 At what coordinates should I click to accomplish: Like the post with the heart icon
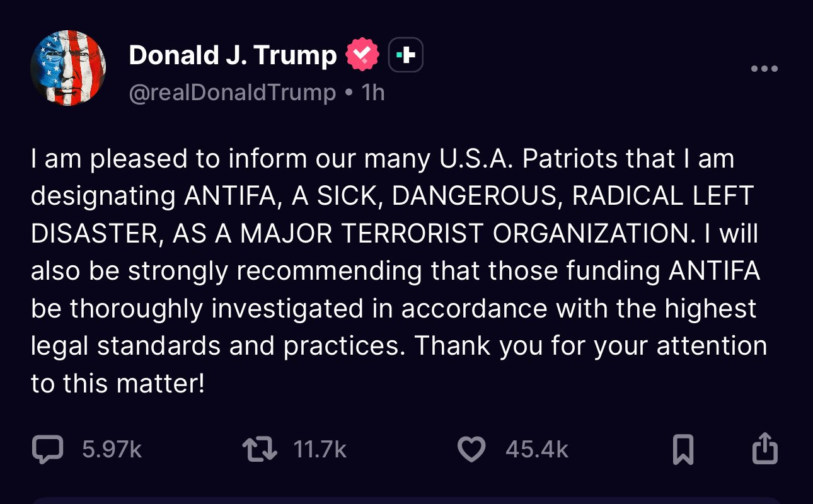click(x=471, y=450)
